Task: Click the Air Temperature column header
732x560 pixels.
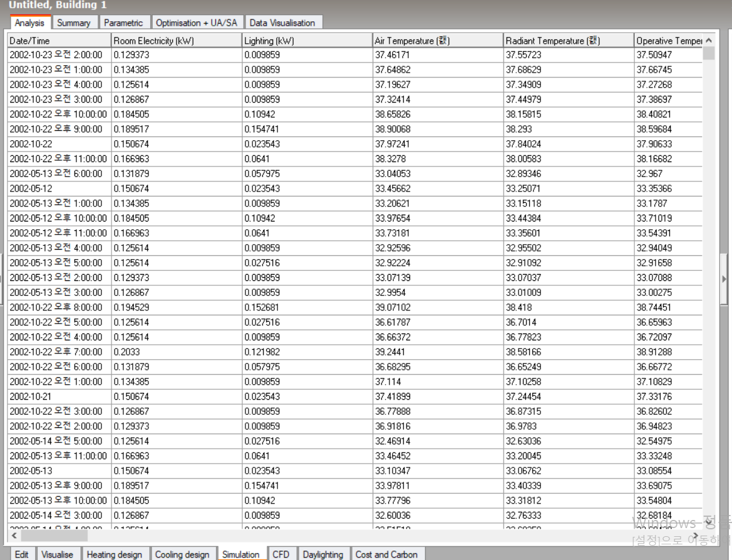Action: tap(438, 41)
